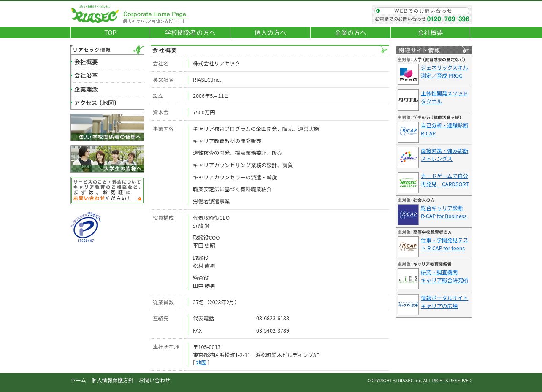Open the 会社概要 navigation tab
542x392 pixels.
point(430,32)
